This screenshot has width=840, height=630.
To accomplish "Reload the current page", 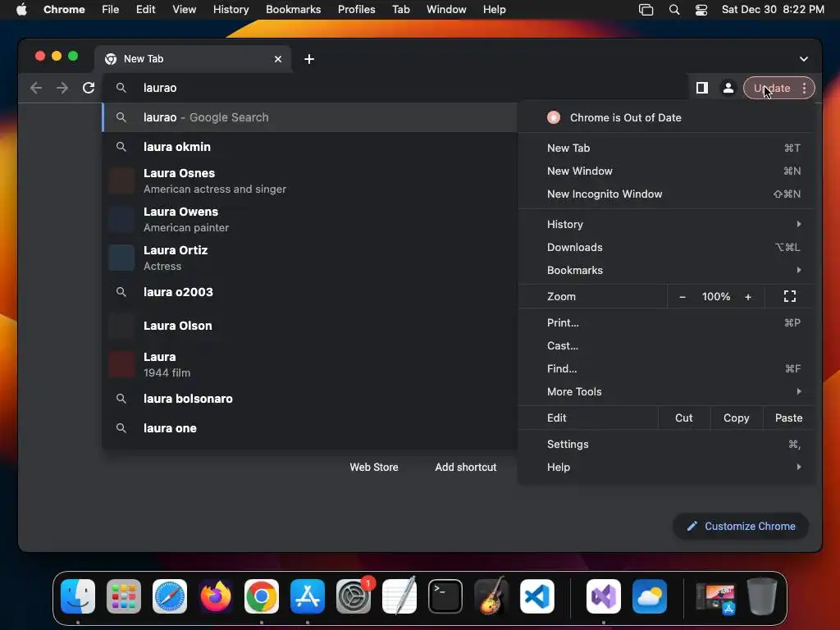I will pos(89,88).
